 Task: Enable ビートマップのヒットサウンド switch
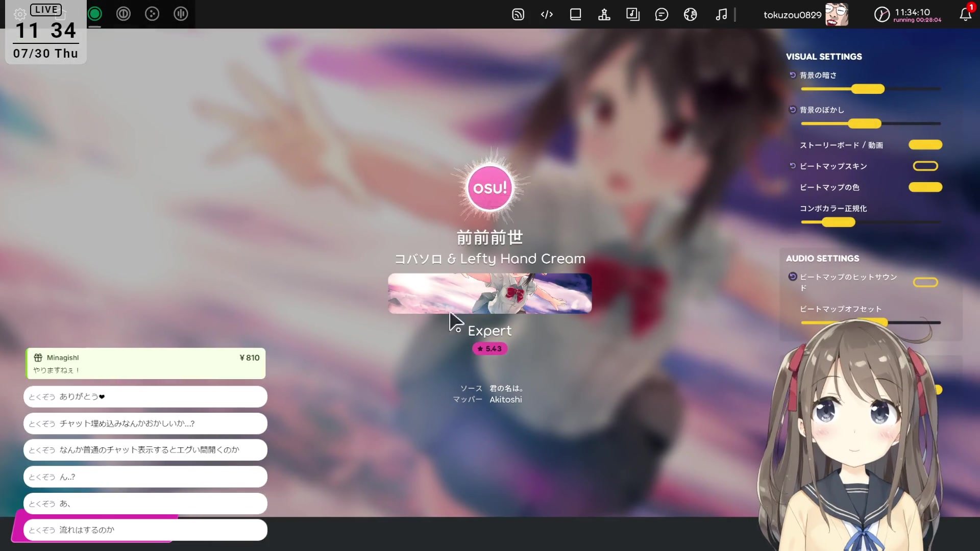pos(925,282)
